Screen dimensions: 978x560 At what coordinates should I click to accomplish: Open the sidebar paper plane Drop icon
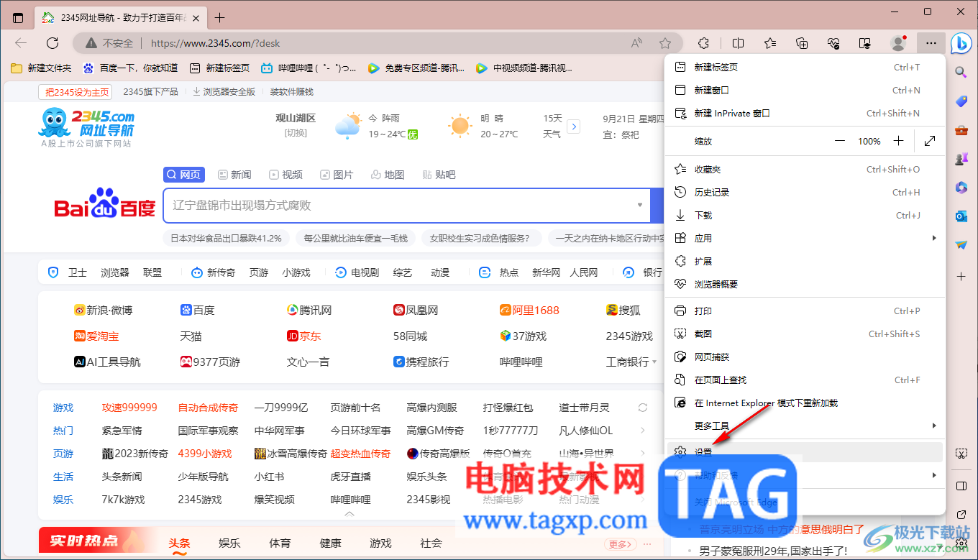click(x=961, y=245)
